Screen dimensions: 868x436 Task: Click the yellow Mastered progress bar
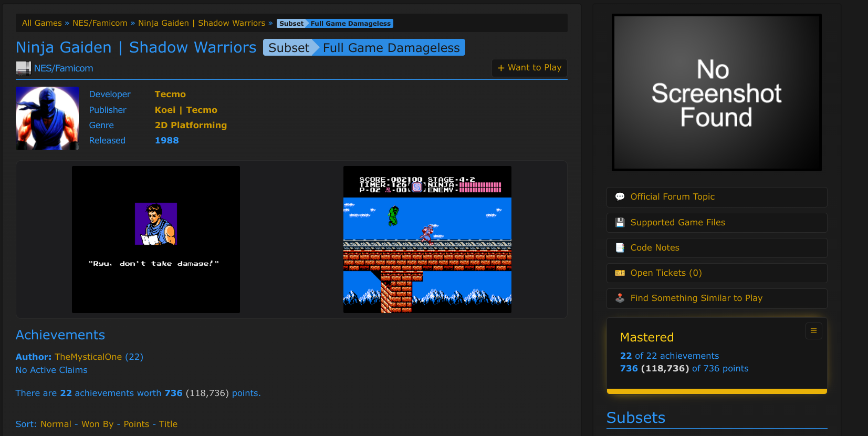click(x=717, y=391)
